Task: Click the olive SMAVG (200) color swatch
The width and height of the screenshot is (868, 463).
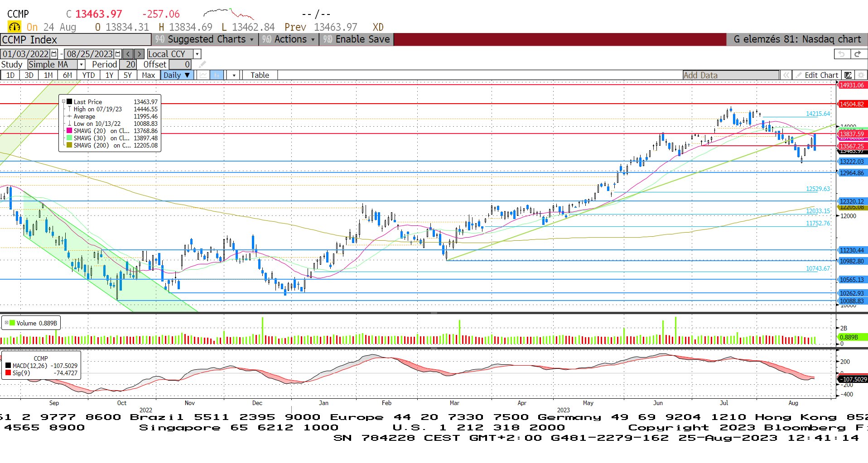Action: (x=69, y=145)
